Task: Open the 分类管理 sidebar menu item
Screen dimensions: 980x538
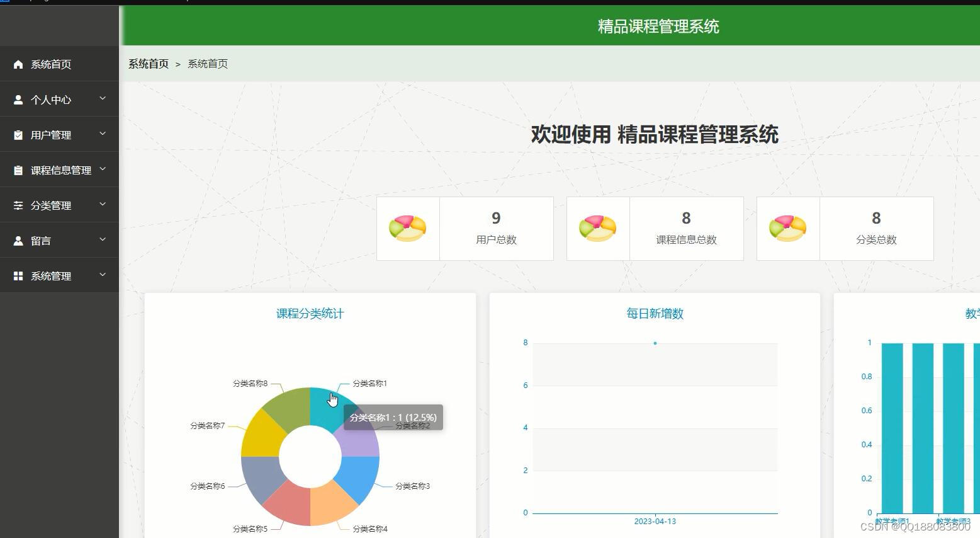Action: pos(50,205)
